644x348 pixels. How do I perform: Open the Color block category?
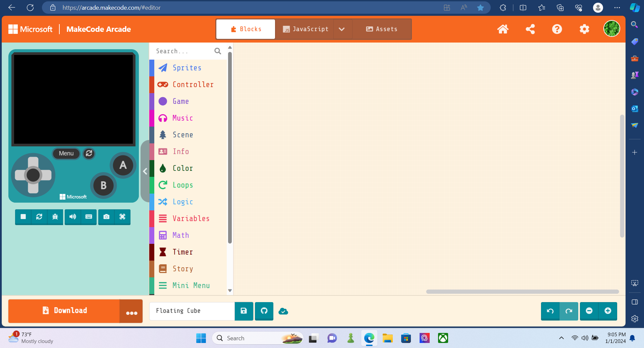click(188, 168)
